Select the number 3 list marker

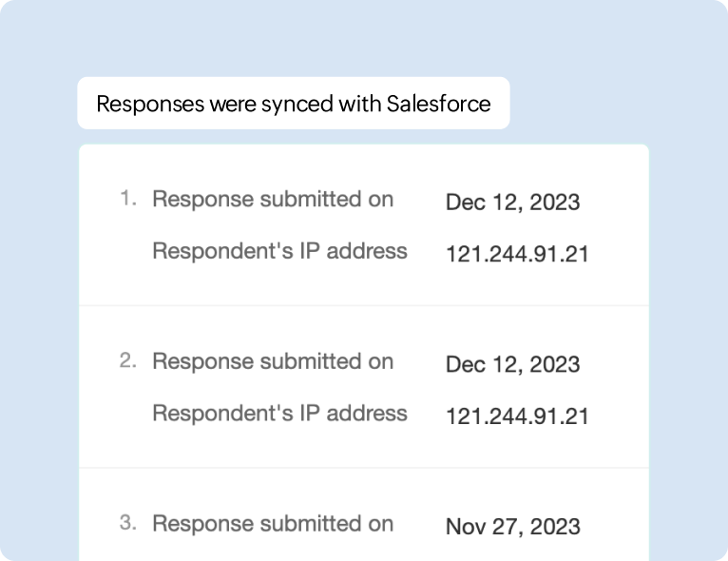pyautogui.click(x=128, y=523)
